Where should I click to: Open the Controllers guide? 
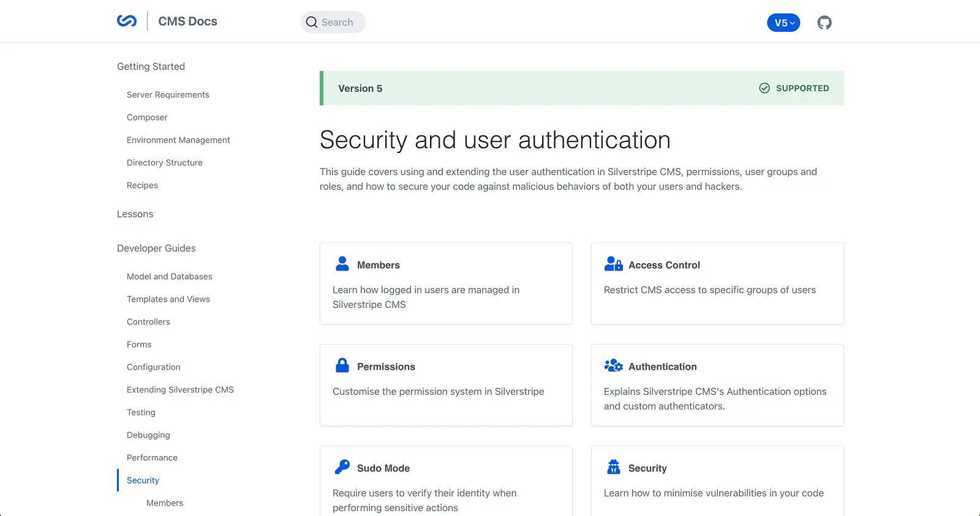(148, 322)
